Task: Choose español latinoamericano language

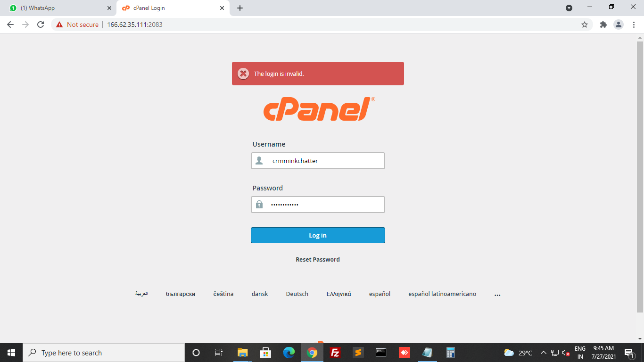Action: pos(442,294)
